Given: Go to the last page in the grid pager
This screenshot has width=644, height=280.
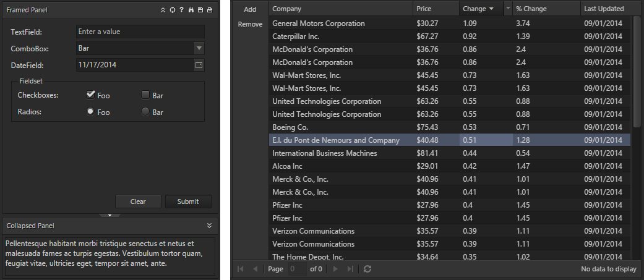Looking at the screenshot, I should (x=350, y=269).
